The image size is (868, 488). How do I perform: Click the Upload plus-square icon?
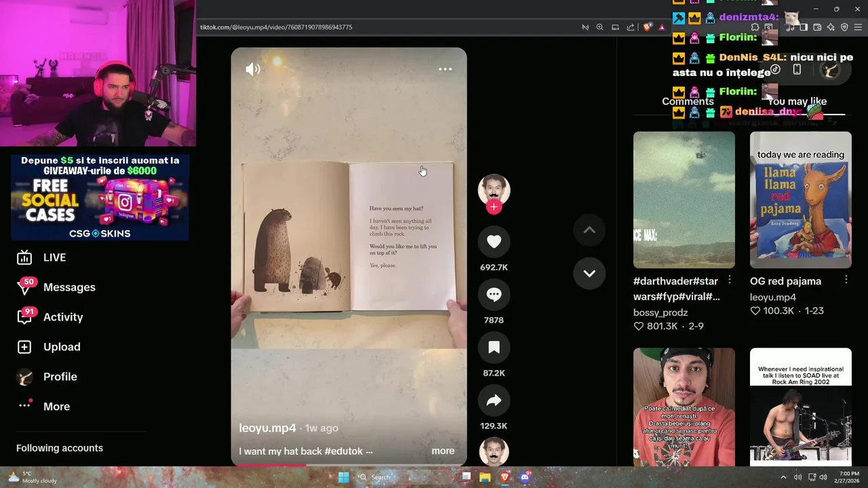pos(24,347)
